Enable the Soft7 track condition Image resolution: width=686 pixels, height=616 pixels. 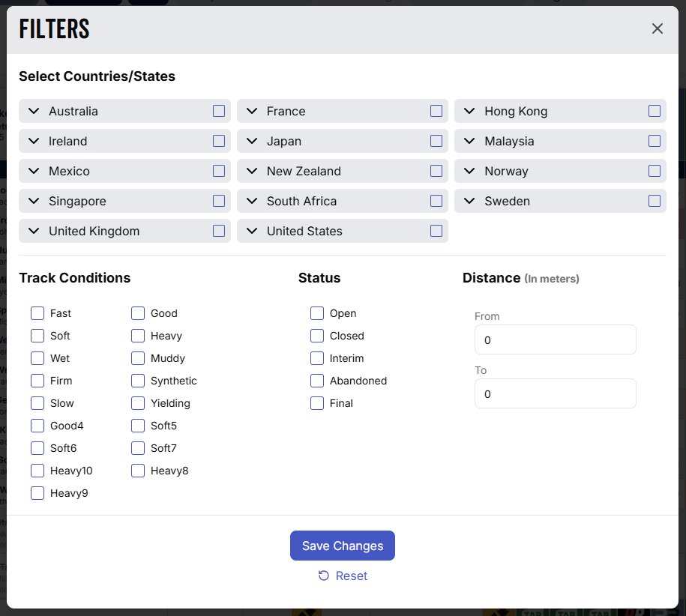coord(138,448)
